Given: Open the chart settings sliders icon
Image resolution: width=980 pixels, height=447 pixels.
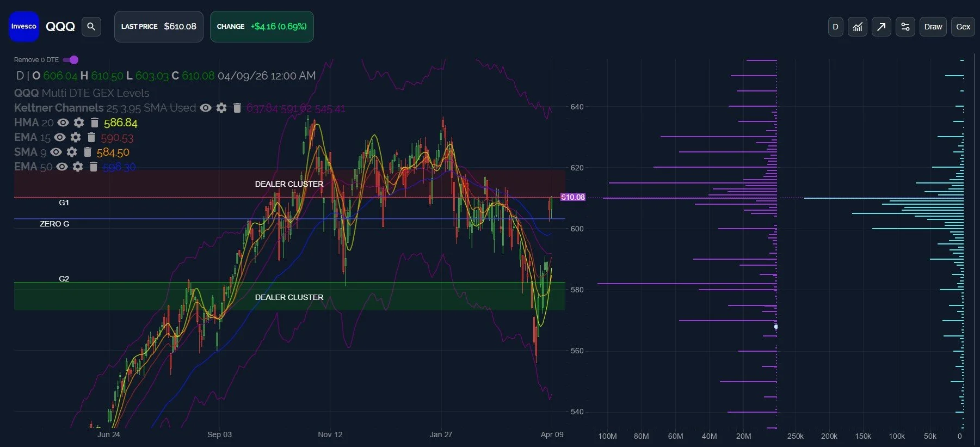Looking at the screenshot, I should click(x=905, y=27).
